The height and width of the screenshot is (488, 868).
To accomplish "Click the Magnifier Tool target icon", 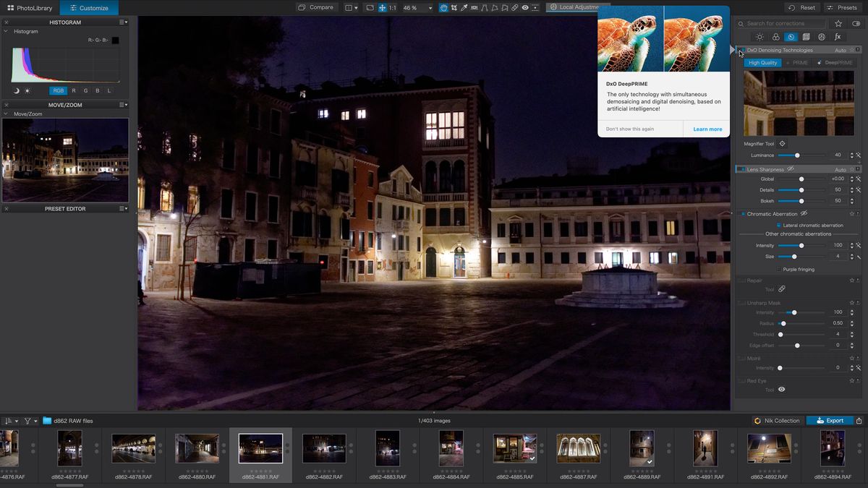I will (x=782, y=144).
